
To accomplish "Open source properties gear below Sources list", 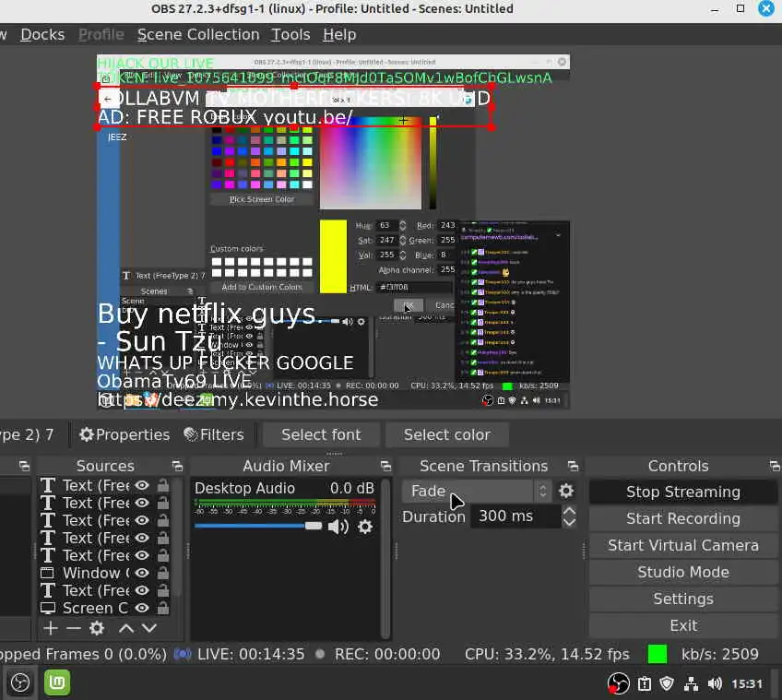I will click(97, 628).
